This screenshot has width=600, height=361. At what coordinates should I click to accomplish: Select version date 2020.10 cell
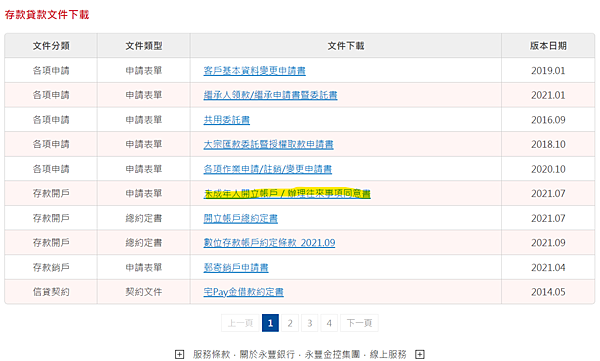pyautogui.click(x=548, y=169)
